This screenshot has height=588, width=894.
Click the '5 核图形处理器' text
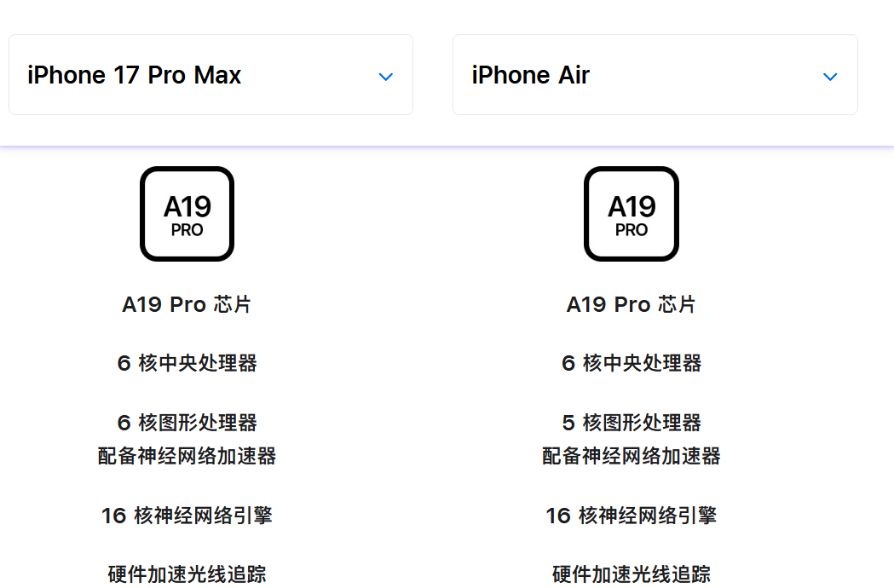632,423
